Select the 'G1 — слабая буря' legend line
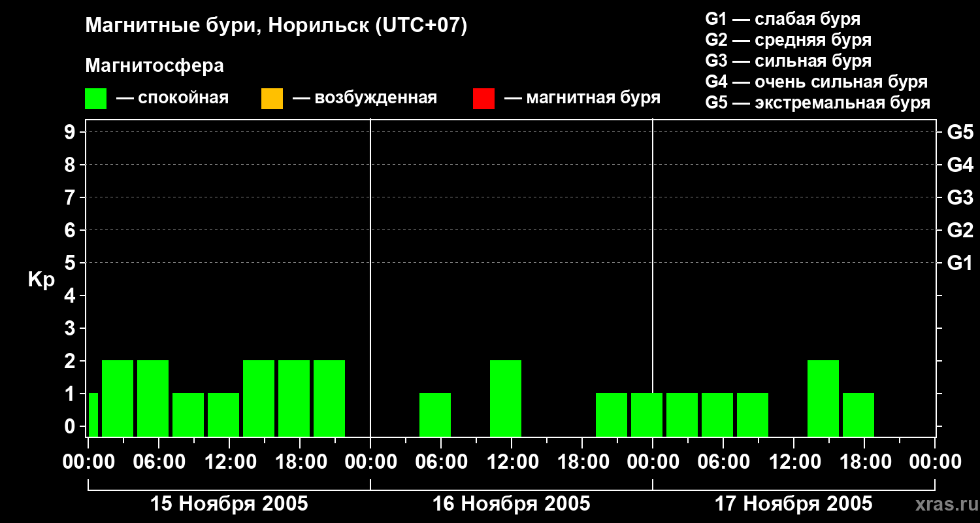This screenshot has height=523, width=980. [783, 19]
